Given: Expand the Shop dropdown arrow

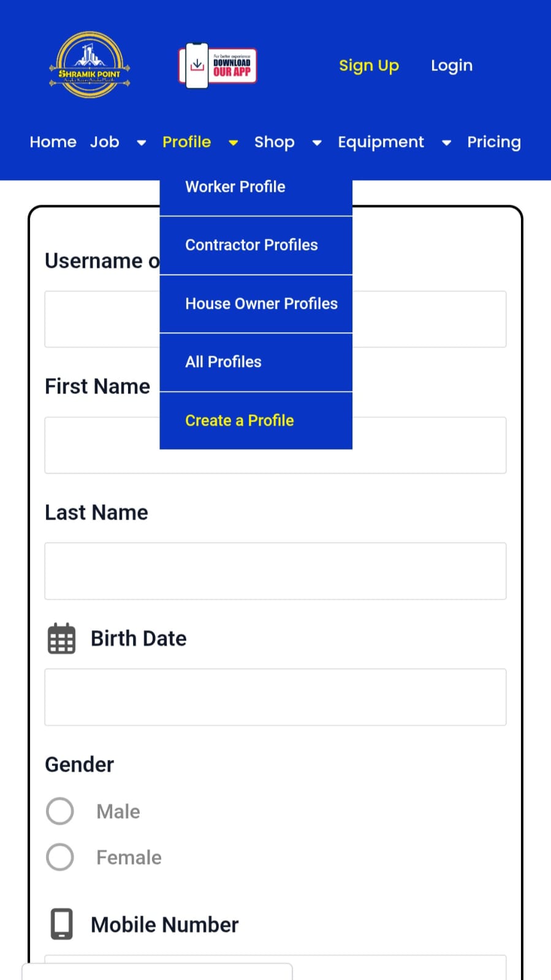Looking at the screenshot, I should tap(317, 143).
